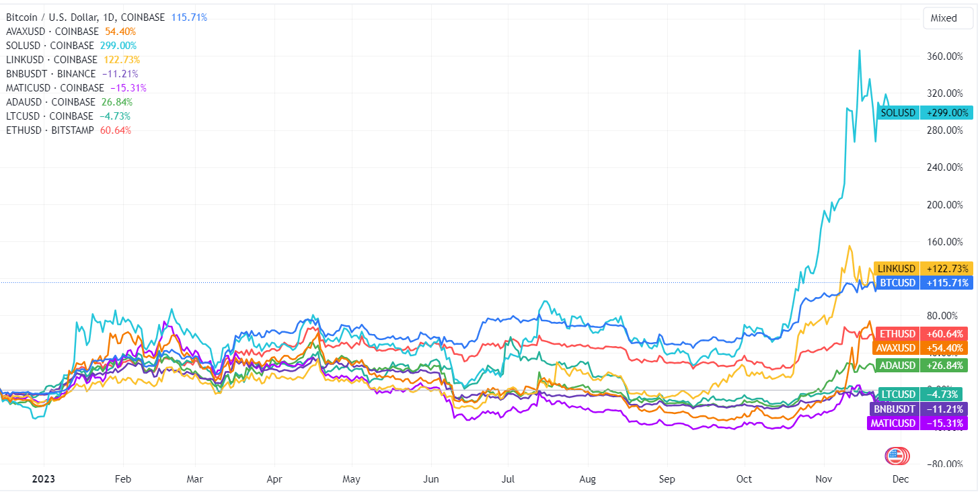Click Dec on the time axis
This screenshot has height=498, width=980.
(x=900, y=479)
